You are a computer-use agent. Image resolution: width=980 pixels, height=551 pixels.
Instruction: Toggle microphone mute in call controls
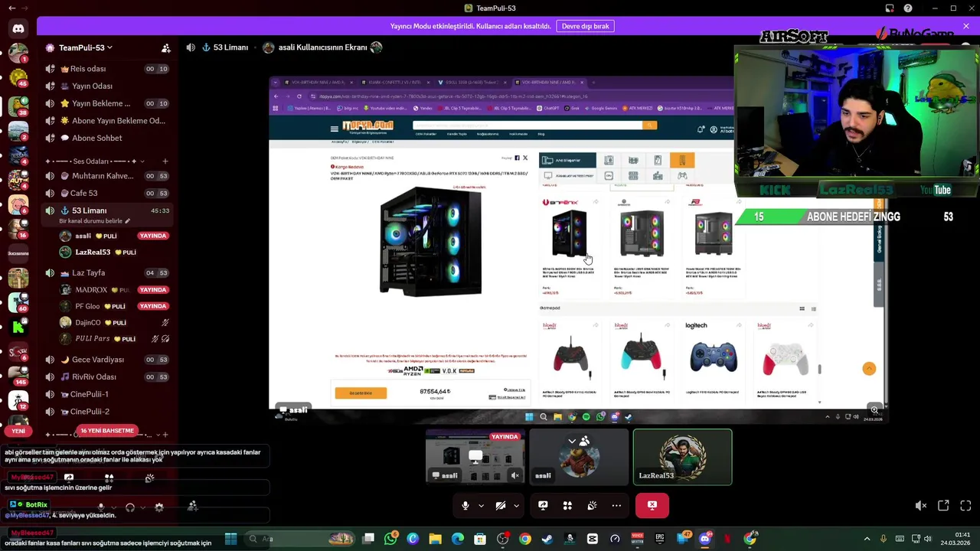(x=465, y=505)
